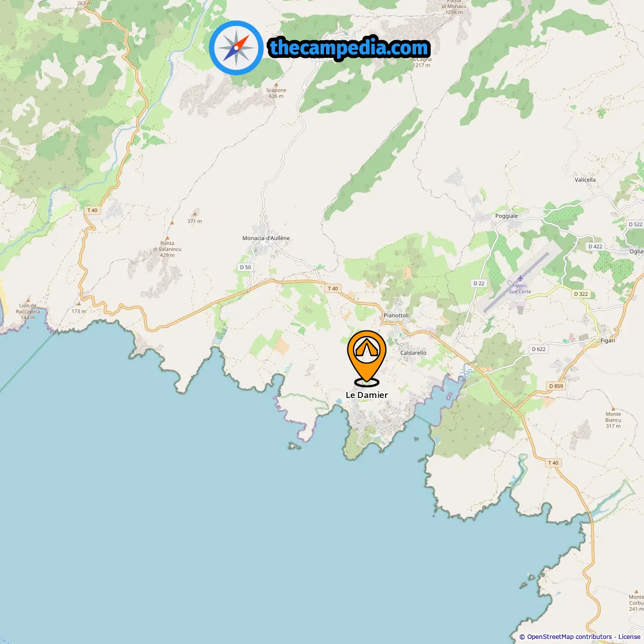The height and width of the screenshot is (644, 644).
Task: Click the Figari Sud Corse airport icon
Action: 520,278
